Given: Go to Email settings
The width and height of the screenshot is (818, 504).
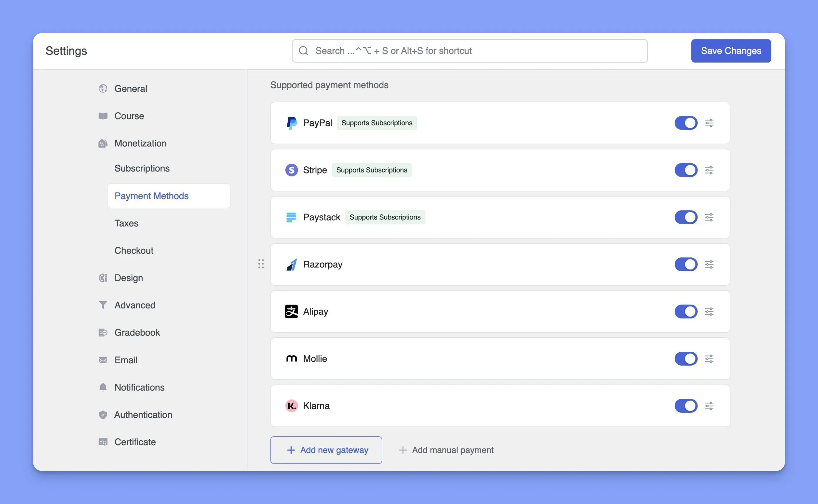Looking at the screenshot, I should (x=126, y=360).
